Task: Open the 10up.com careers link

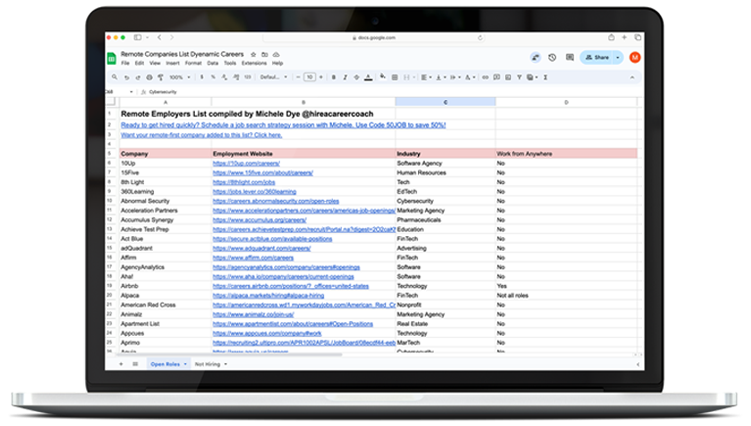Action: coord(246,163)
